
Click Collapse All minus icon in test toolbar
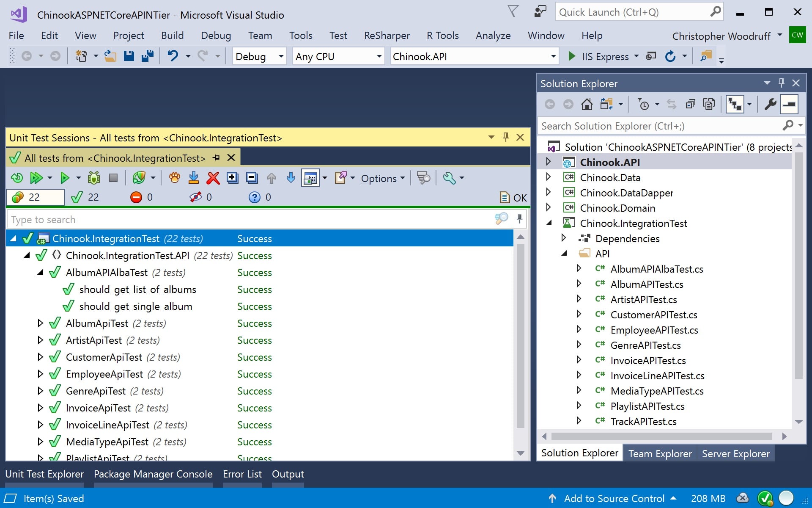[x=252, y=178]
